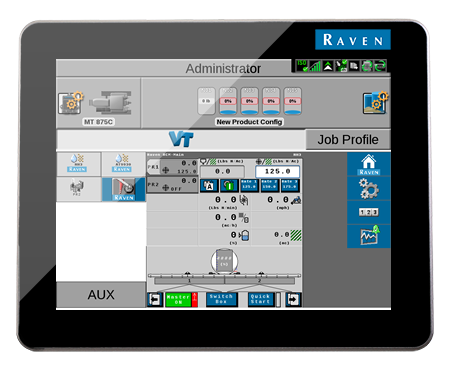Image resolution: width=450 pixels, height=370 pixels.
Task: Select the AUX tab
Action: [x=101, y=295]
